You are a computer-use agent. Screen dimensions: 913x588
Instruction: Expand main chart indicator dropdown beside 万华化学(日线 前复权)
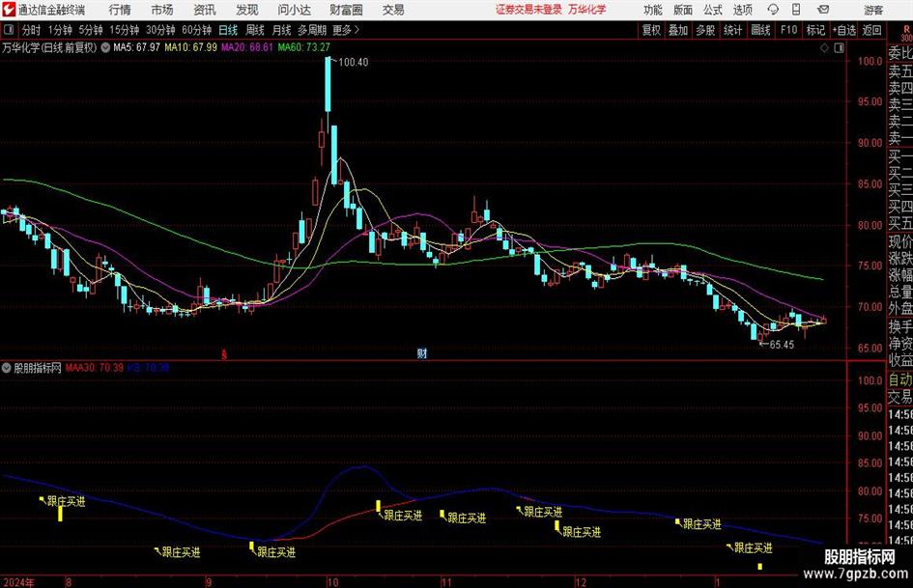pos(105,47)
